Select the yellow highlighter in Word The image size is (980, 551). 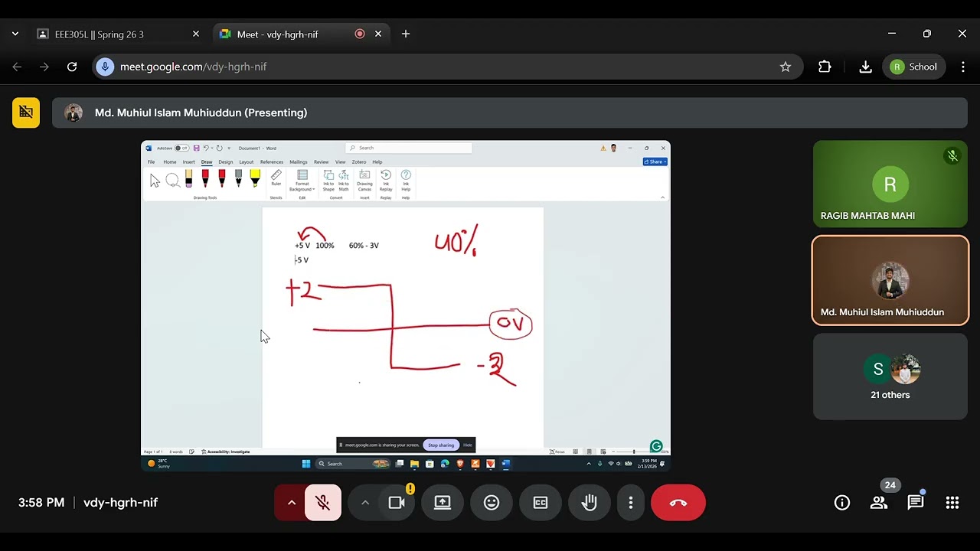pyautogui.click(x=255, y=179)
